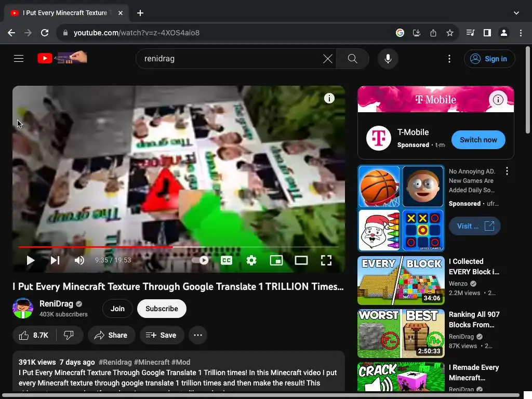Click the search magnifier button

(353, 59)
